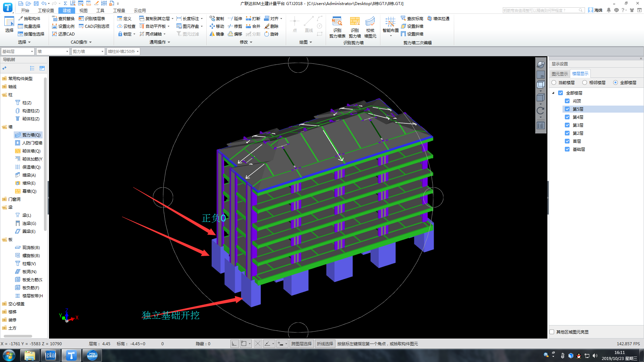
Task: Click 查改标高 elevation edit tool
Action: click(x=412, y=18)
